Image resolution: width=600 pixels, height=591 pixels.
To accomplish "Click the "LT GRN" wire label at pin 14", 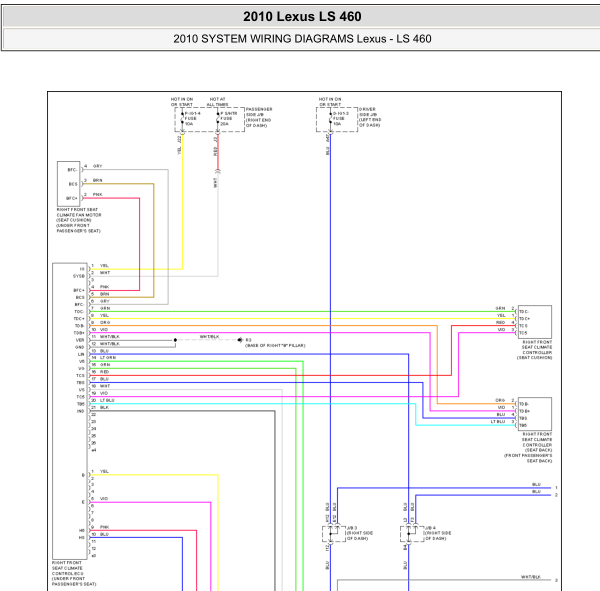I will coord(108,358).
